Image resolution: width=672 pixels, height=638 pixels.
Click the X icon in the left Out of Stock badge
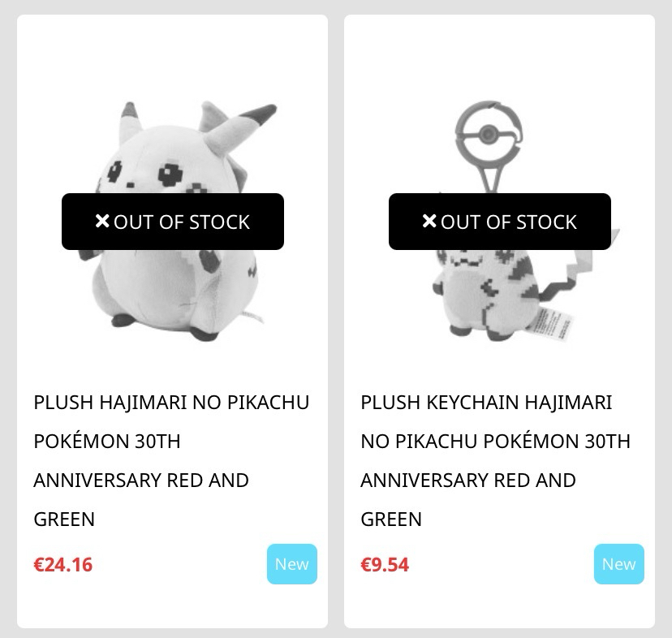[x=102, y=221]
